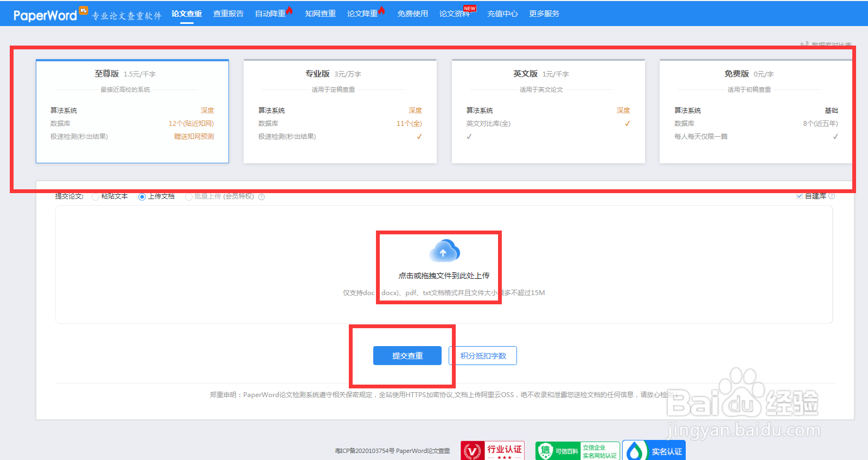868x460 pixels.
Task: Click the help icon beside 自建库
Action: [x=832, y=196]
